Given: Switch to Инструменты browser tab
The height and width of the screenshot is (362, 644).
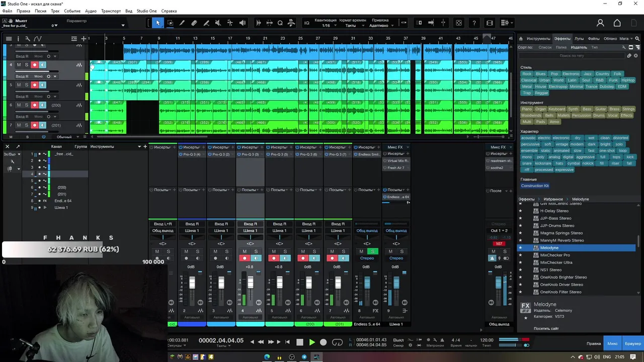Looking at the screenshot, I should (538, 39).
